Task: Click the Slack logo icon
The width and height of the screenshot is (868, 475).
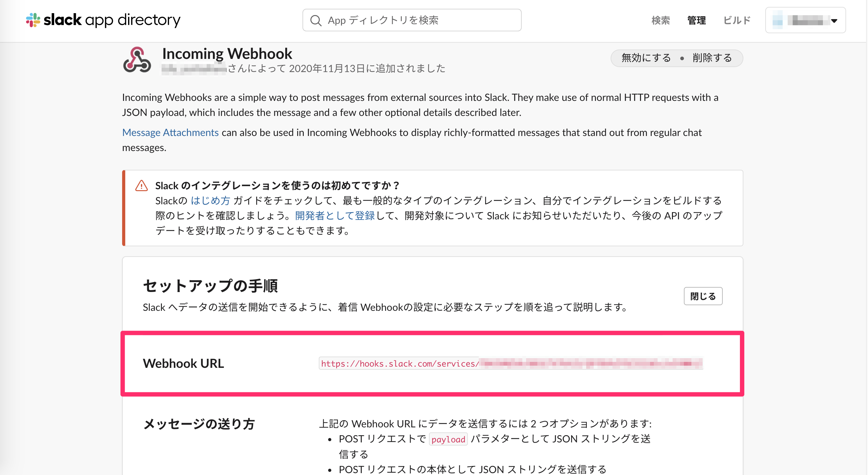Action: tap(33, 20)
